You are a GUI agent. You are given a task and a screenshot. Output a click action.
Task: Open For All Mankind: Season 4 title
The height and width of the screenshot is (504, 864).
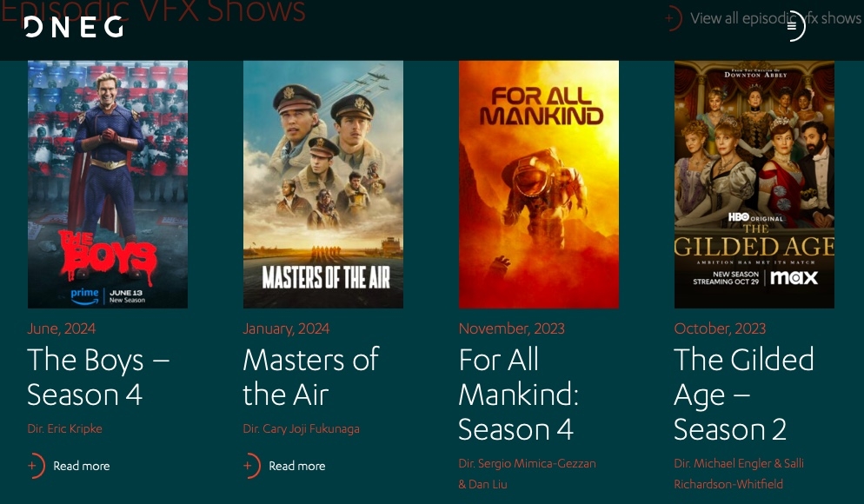[x=519, y=395]
